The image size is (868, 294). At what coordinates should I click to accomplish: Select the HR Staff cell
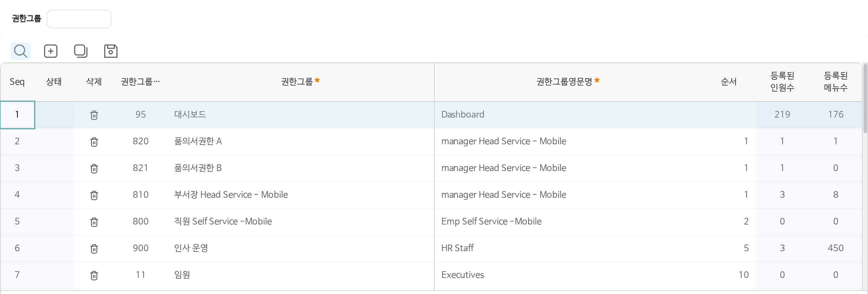click(x=568, y=248)
